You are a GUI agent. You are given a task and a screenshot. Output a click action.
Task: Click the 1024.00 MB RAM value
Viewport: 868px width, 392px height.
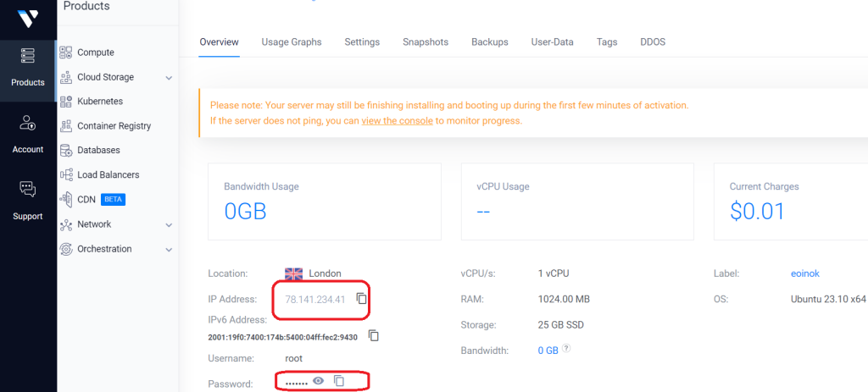pos(564,299)
